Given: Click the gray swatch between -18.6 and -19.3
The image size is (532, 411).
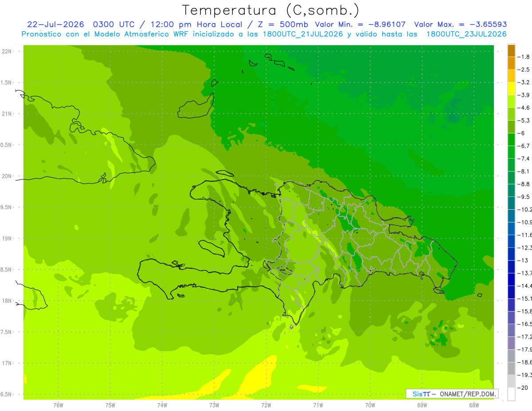Looking at the screenshot, I should [x=511, y=369].
